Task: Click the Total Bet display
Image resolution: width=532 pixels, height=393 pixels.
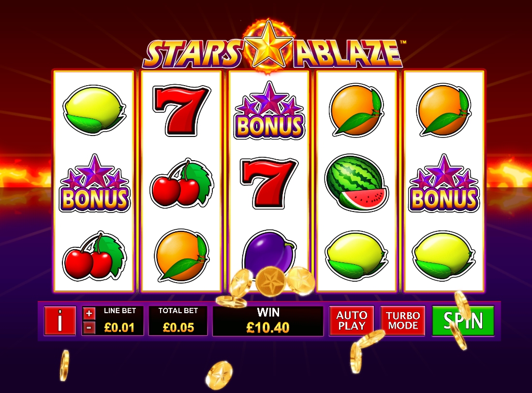Action: tap(178, 321)
